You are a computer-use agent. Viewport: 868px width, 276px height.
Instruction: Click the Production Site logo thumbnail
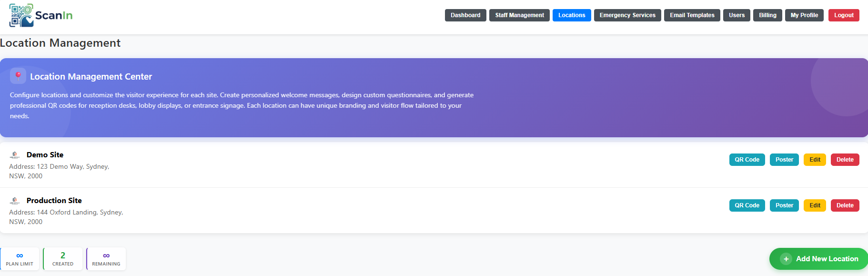pos(15,201)
